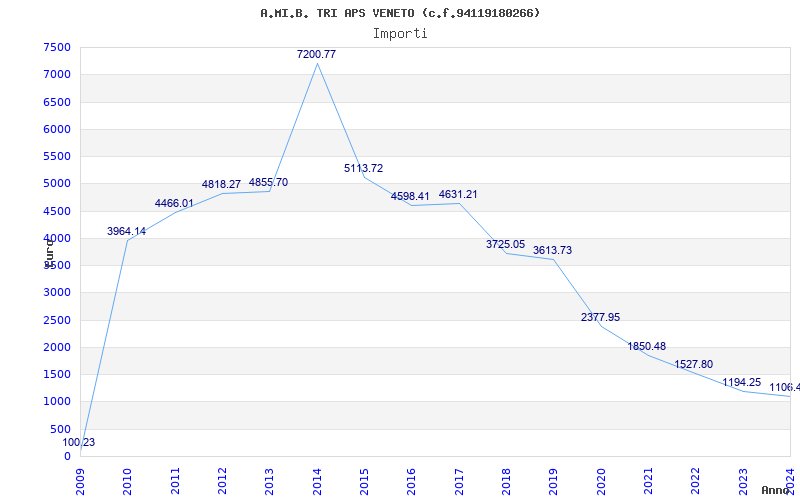Select the Importi subtitle text

coord(400,34)
